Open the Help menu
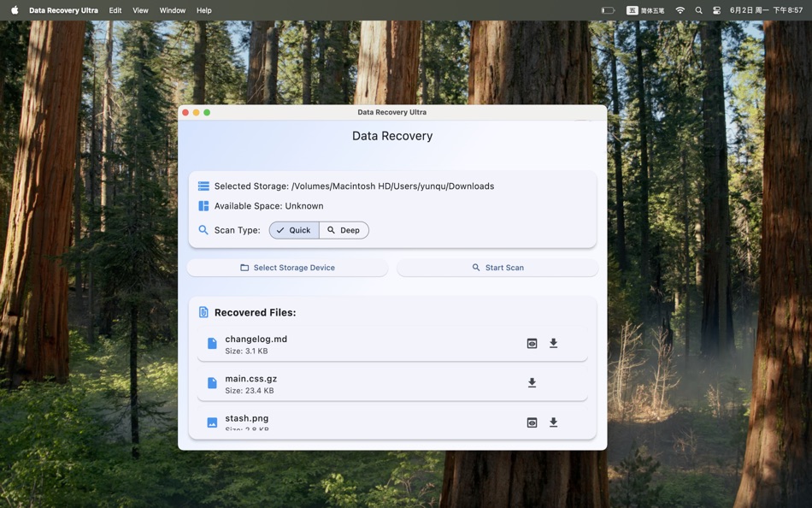Viewport: 812px width, 508px height. [x=204, y=10]
